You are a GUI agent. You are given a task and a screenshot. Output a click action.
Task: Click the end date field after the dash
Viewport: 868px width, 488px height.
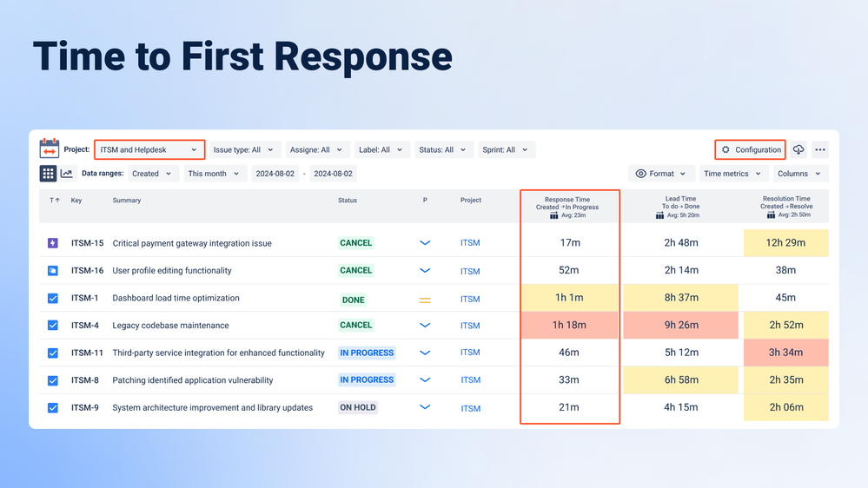coord(334,173)
